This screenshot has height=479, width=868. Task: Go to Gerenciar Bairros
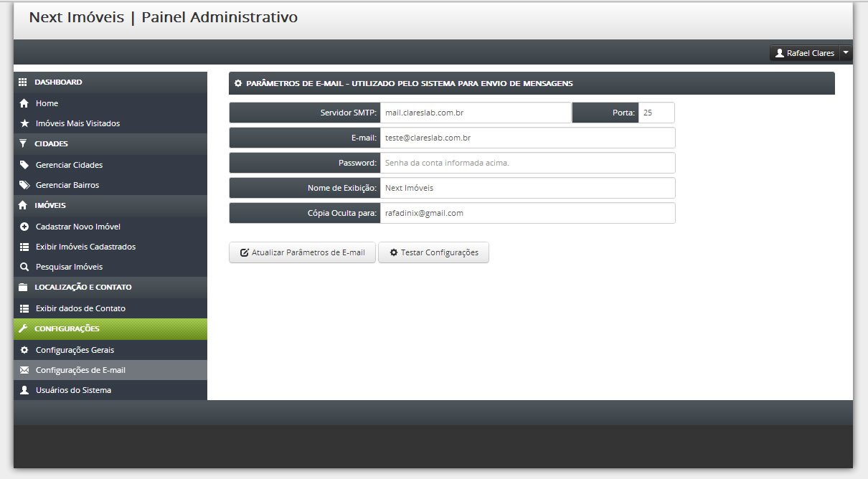[x=110, y=185]
